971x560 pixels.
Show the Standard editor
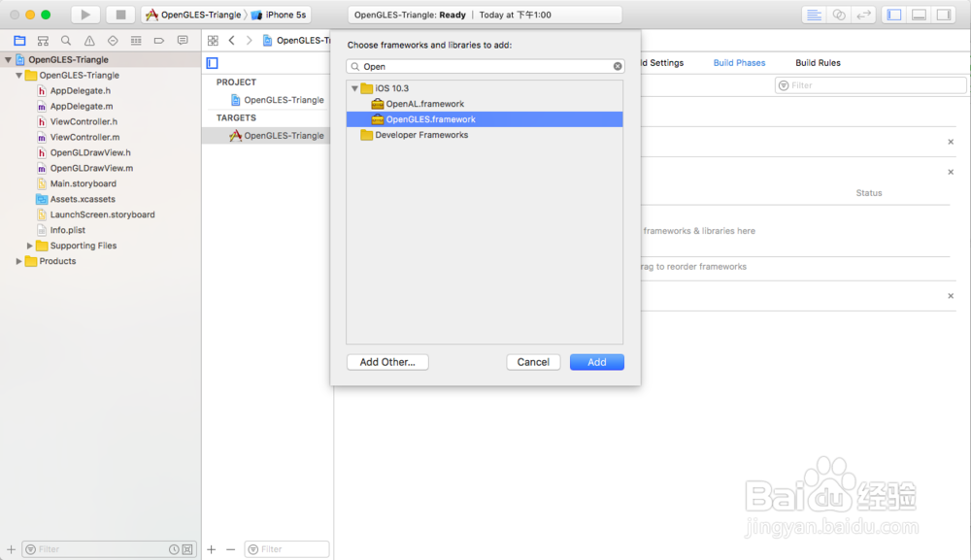coord(814,15)
